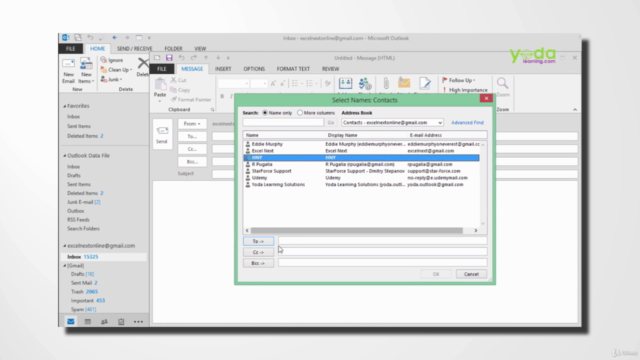Click the three-dots navigation options

click(138, 322)
